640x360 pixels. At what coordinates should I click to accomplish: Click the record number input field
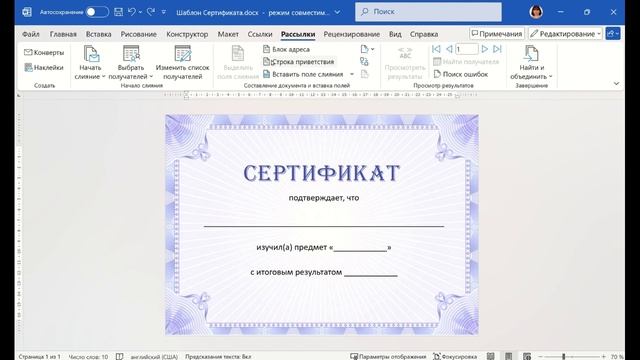467,49
